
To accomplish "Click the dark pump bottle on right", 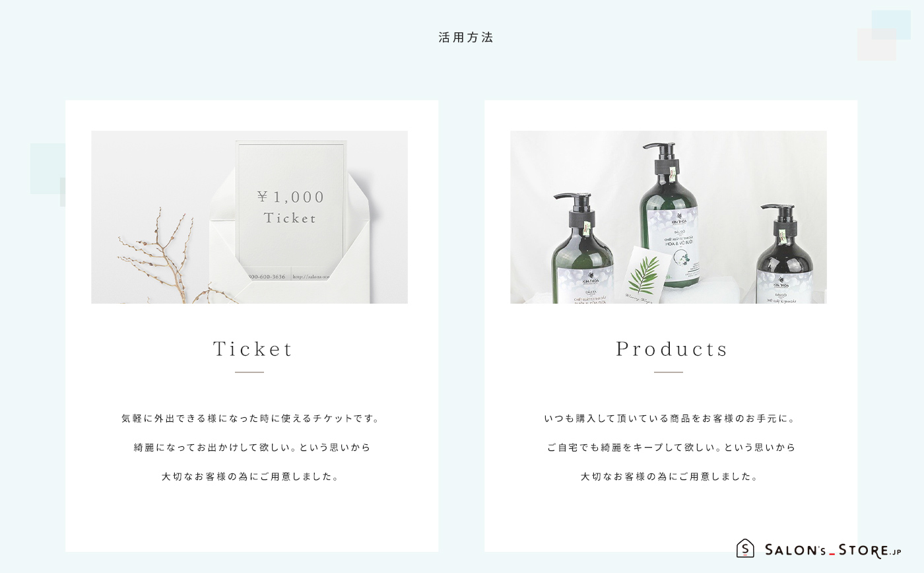I will (791, 254).
